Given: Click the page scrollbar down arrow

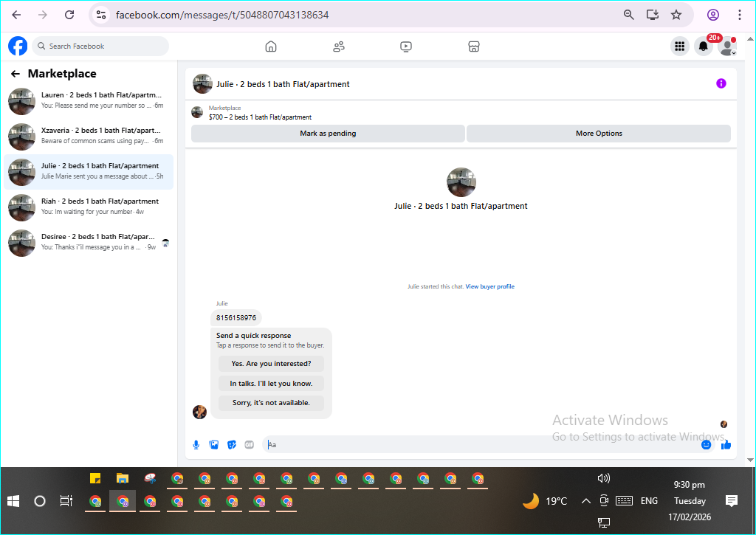Looking at the screenshot, I should coord(750,460).
